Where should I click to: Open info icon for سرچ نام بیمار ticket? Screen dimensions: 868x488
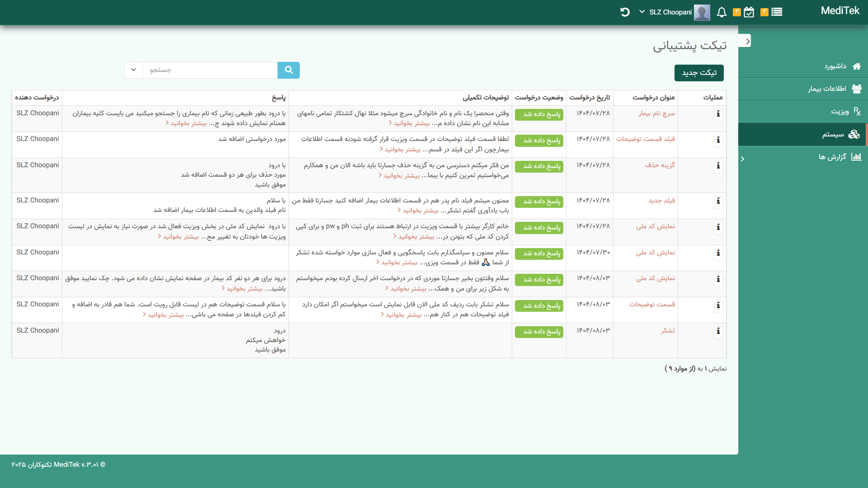718,114
